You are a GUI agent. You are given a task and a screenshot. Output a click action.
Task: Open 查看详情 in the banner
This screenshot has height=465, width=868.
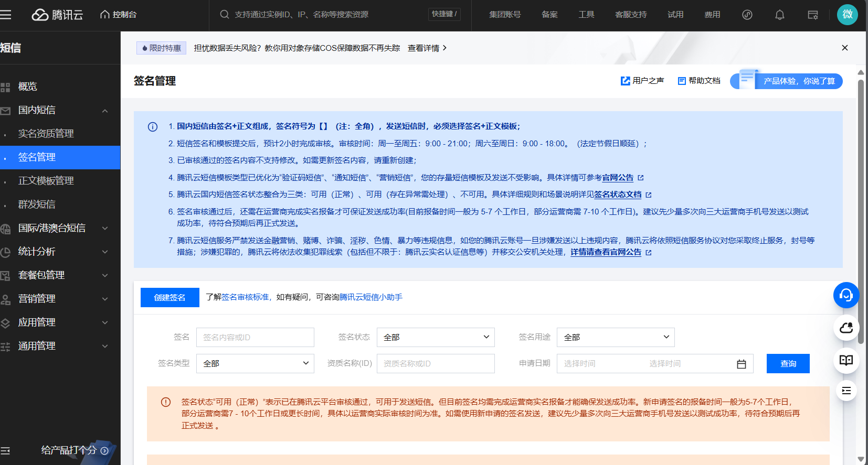click(x=427, y=48)
